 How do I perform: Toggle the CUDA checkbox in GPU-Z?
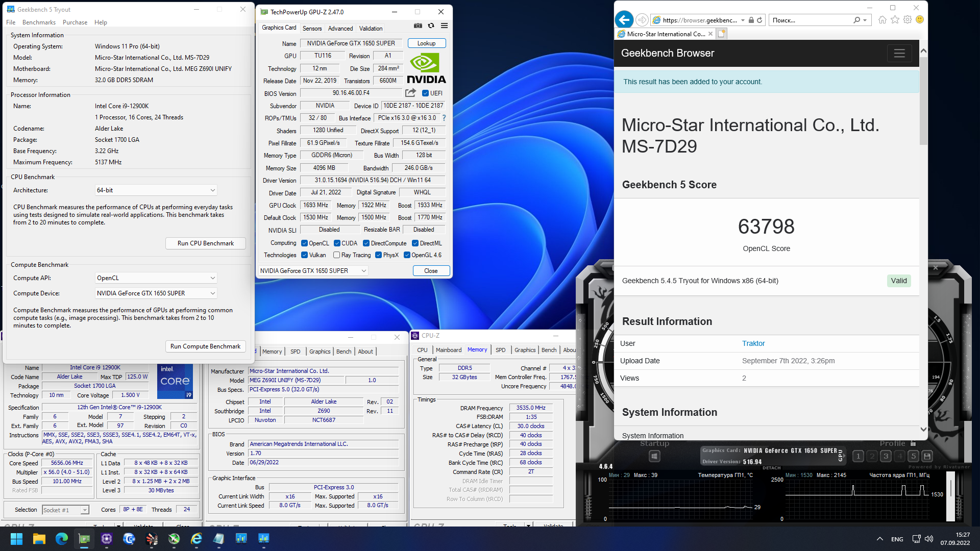tap(337, 243)
